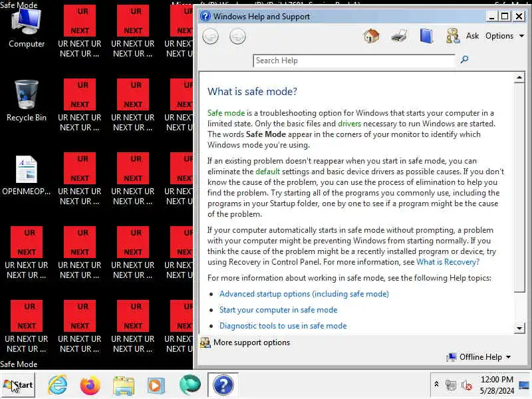Image resolution: width=532 pixels, height=399 pixels.
Task: Click the 'What is safe mode?' heading
Action: pyautogui.click(x=252, y=92)
